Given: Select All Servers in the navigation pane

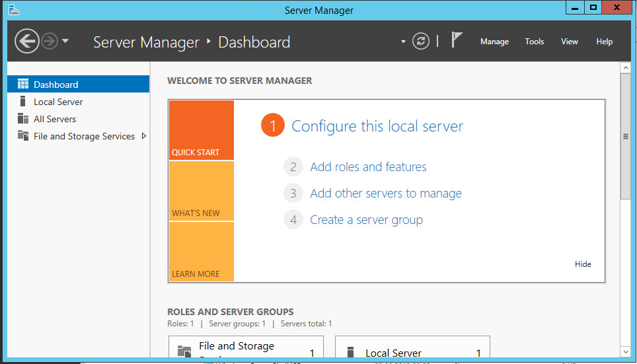Looking at the screenshot, I should click(x=79, y=119).
